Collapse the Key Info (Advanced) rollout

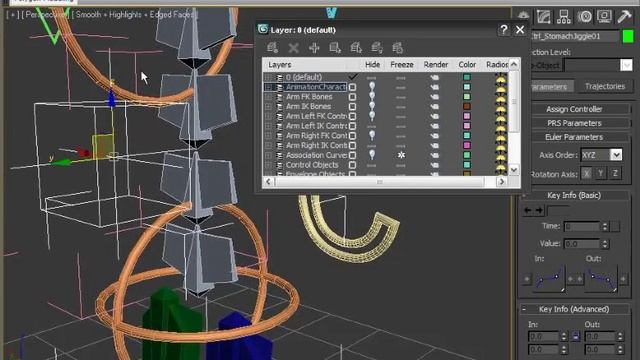(524, 309)
